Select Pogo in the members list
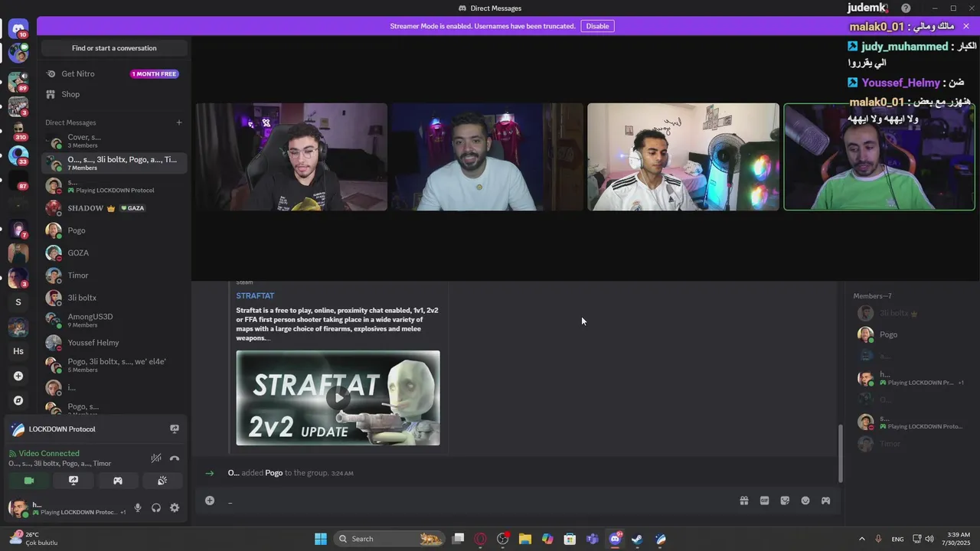 [911, 334]
